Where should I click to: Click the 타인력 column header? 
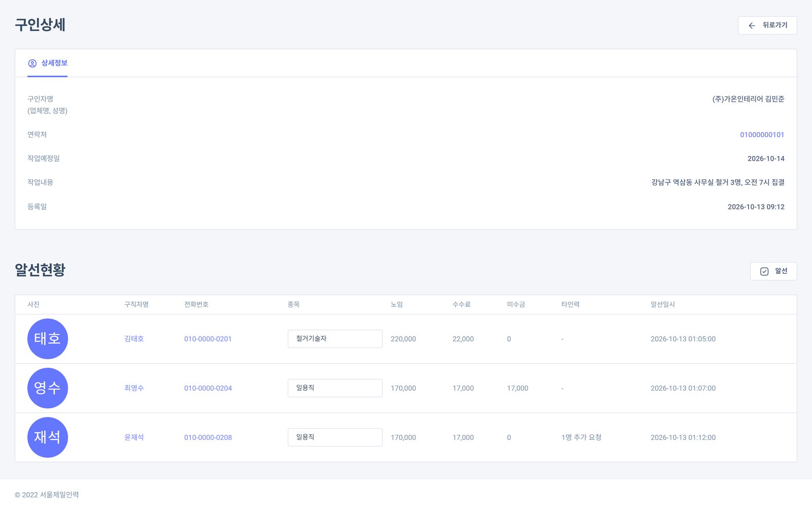570,304
